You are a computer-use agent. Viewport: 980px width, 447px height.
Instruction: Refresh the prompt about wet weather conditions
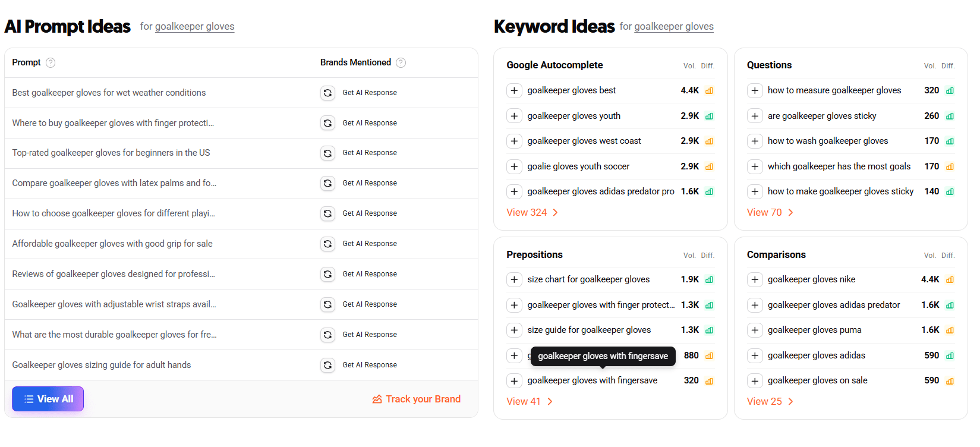pos(327,93)
